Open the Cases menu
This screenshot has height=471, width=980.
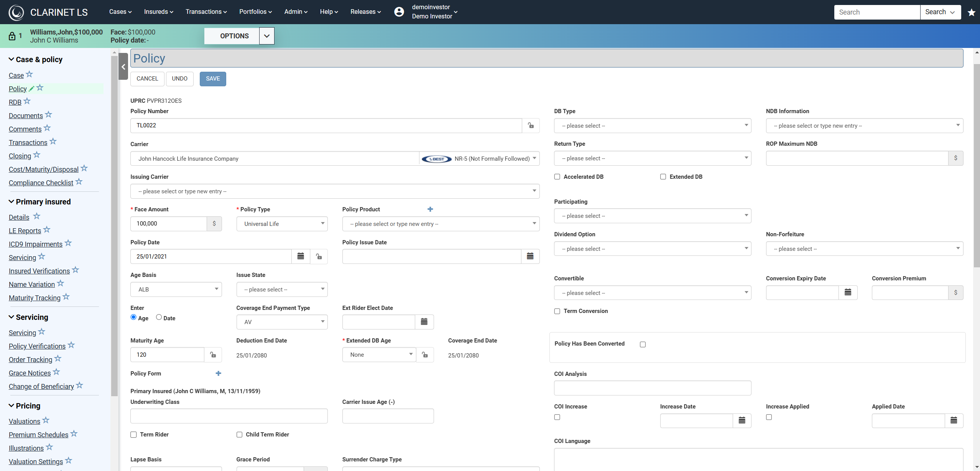tap(120, 12)
